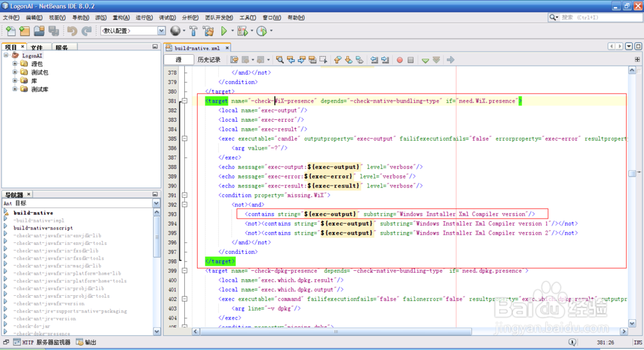Screen dimensions: 644x350
Task: Open the Ant 目标 navigator dropdown
Action: point(156,203)
